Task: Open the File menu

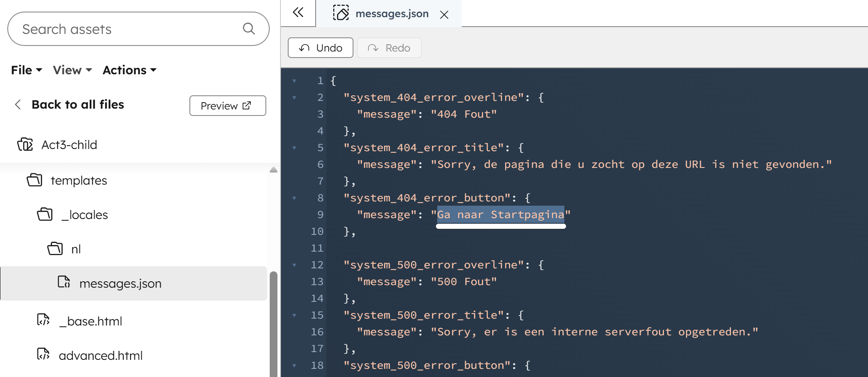Action: pos(27,70)
